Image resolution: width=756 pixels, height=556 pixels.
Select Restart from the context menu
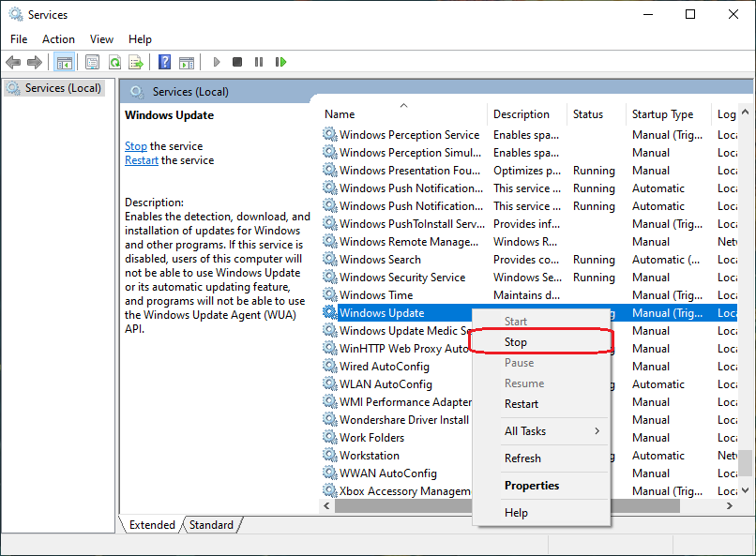(522, 404)
